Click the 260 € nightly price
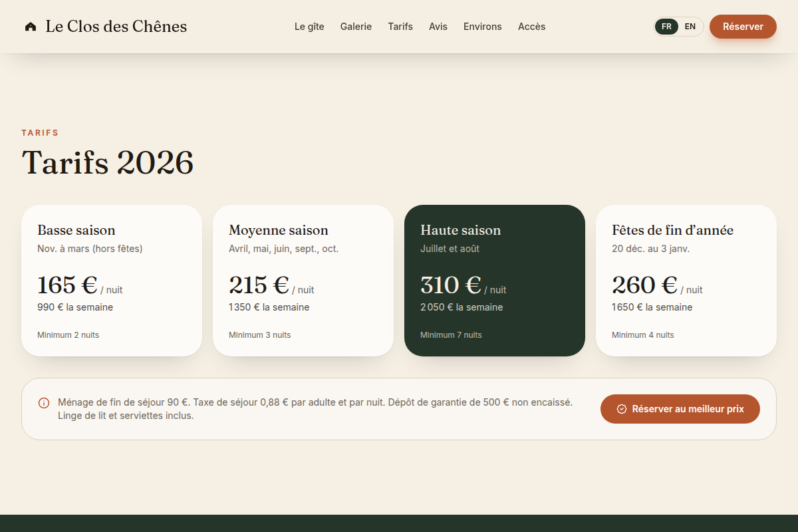798x532 pixels. [645, 285]
